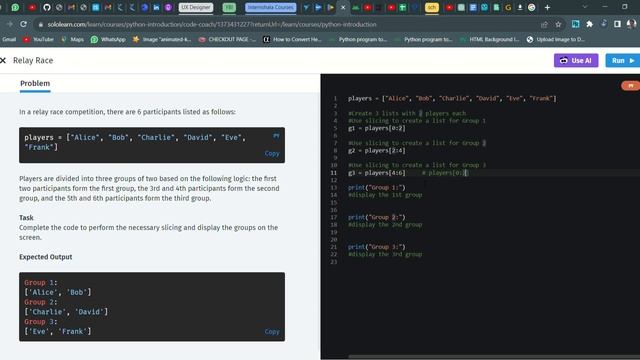The image size is (640, 360).
Task: Click the quote icon in players code block
Action: (276, 136)
